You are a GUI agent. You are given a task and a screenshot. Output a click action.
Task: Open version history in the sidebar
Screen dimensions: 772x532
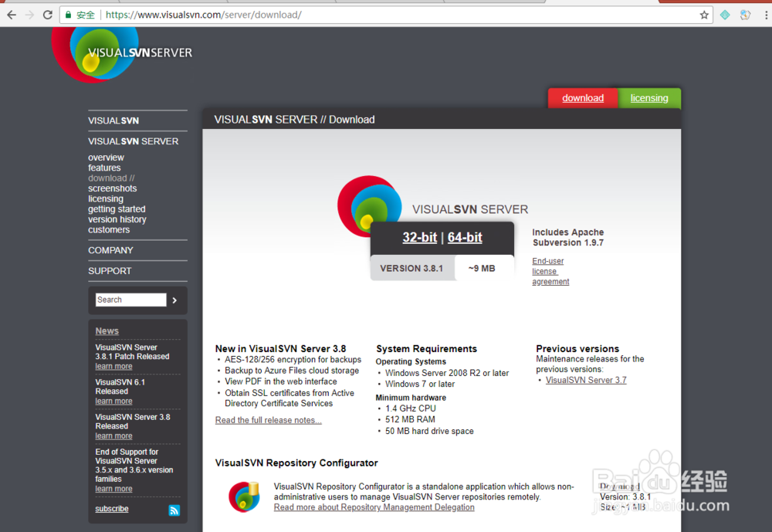[117, 220]
